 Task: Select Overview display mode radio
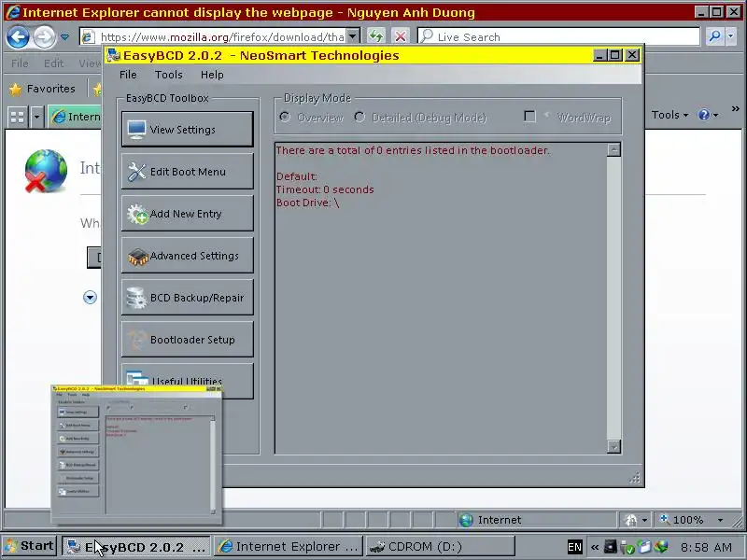click(285, 117)
